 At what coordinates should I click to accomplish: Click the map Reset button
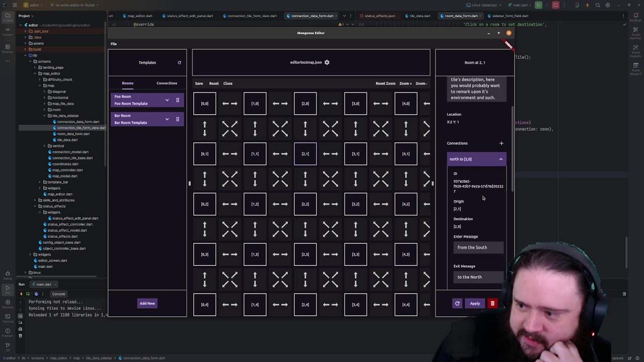(214, 83)
